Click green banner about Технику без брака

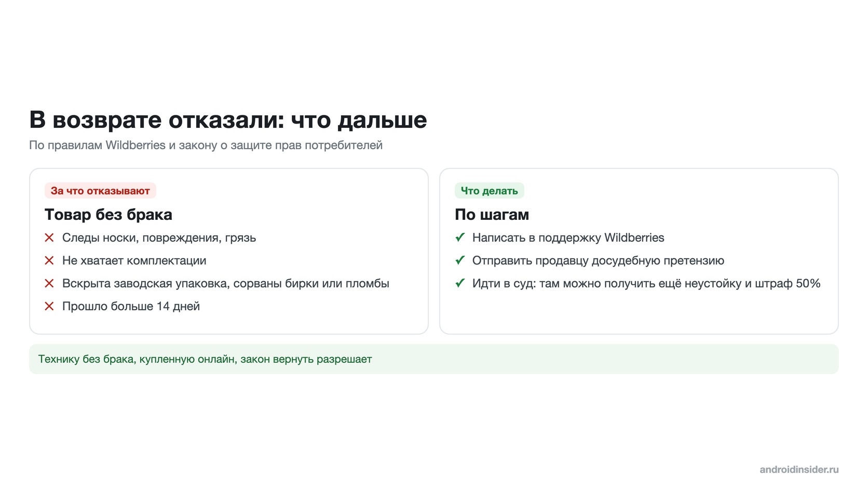click(434, 359)
